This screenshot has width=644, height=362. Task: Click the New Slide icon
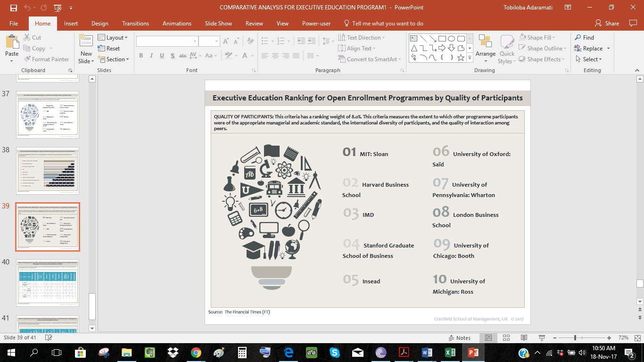(86, 41)
